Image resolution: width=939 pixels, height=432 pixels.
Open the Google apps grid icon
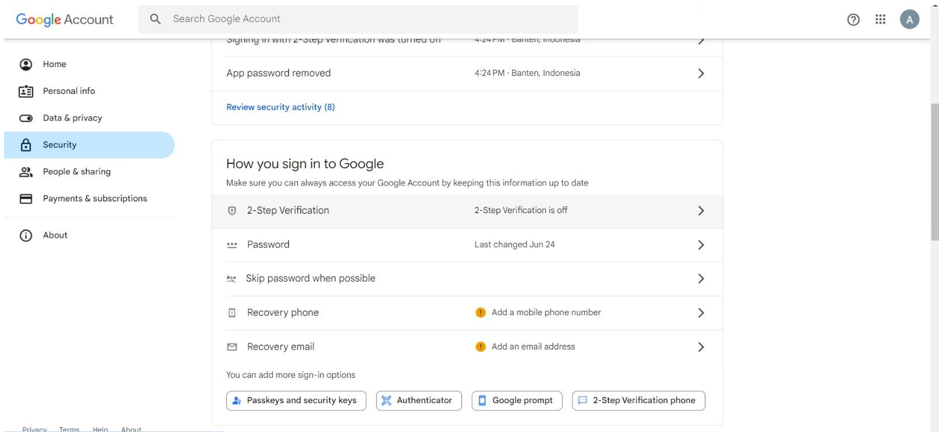[880, 19]
